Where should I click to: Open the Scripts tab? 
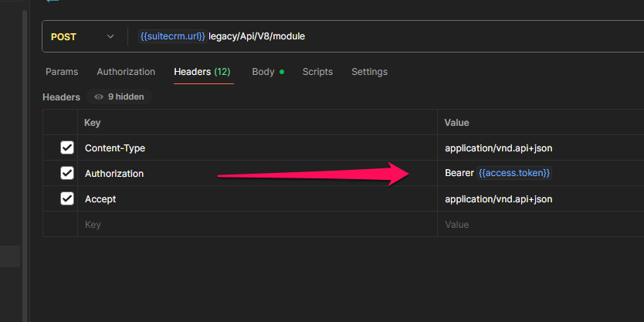[317, 72]
